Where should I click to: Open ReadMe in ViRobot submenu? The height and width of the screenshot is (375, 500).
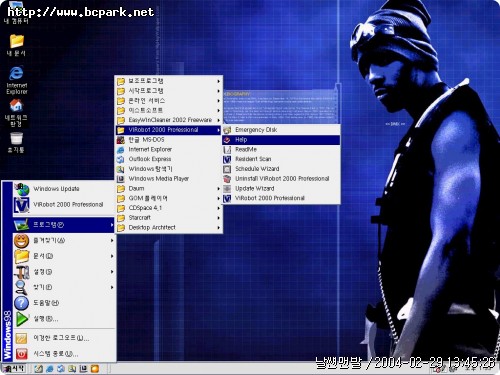[281, 149]
